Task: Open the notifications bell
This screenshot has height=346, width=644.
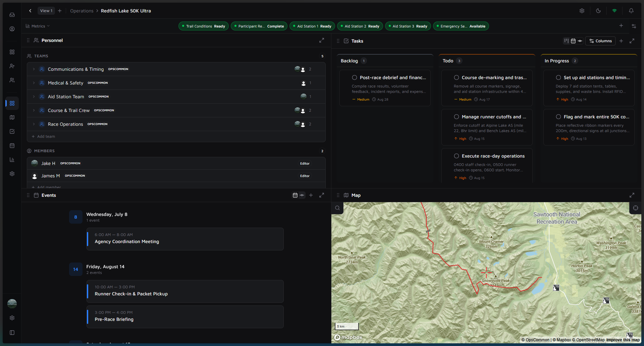Action: (x=631, y=11)
